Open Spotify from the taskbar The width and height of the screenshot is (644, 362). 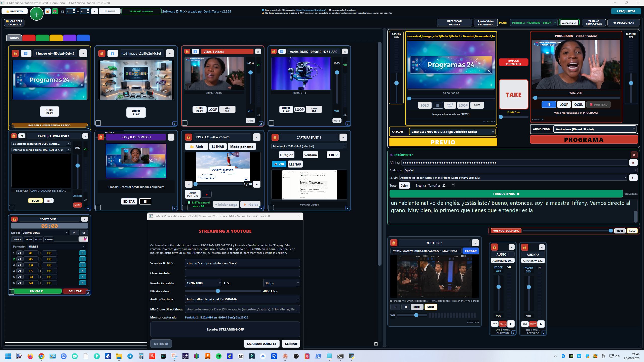[219, 356]
